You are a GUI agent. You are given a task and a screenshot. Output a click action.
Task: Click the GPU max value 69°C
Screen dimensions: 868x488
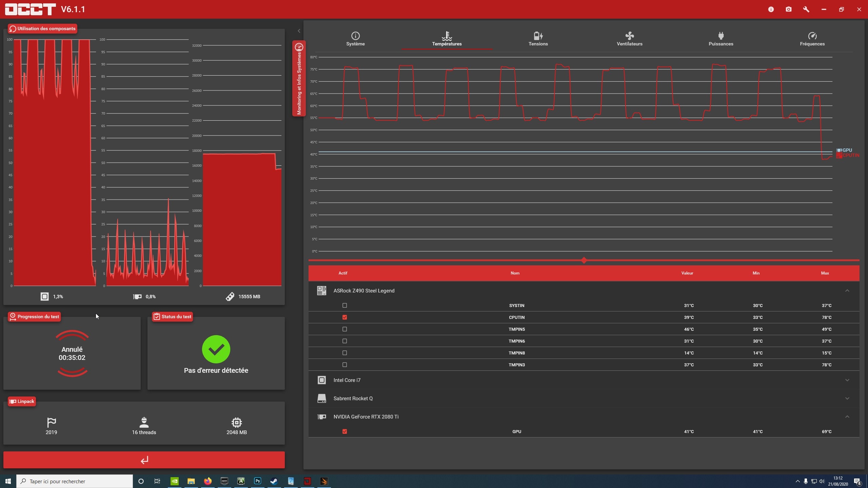click(x=826, y=431)
